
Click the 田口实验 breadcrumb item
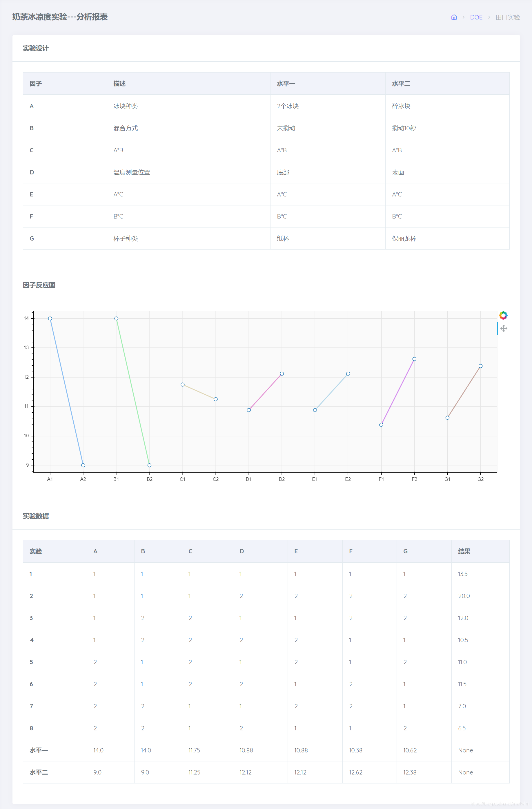508,17
